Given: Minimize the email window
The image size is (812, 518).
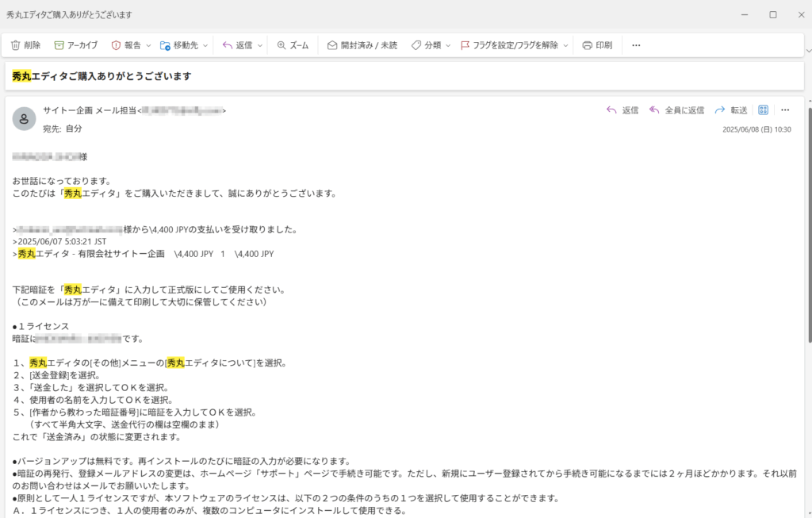Looking at the screenshot, I should pos(745,14).
